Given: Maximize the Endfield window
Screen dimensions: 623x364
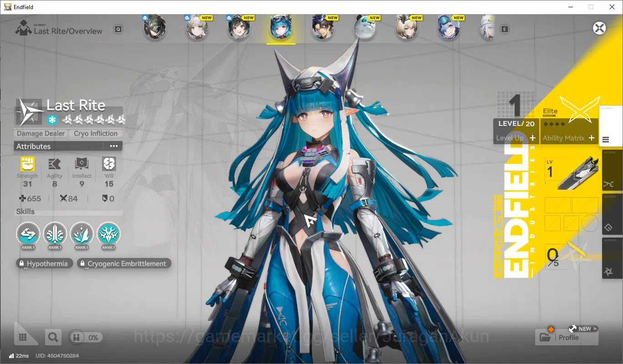Looking at the screenshot, I should coord(591,7).
